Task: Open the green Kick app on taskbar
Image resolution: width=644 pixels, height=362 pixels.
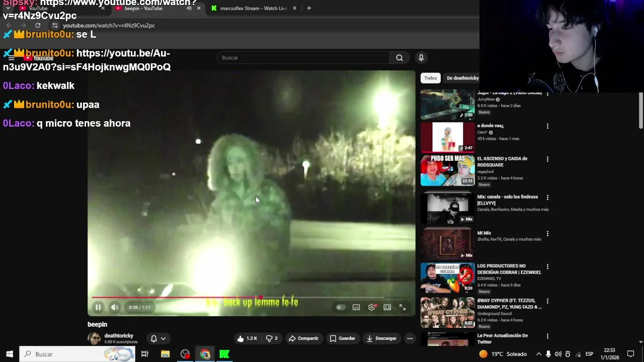Action: point(224,354)
